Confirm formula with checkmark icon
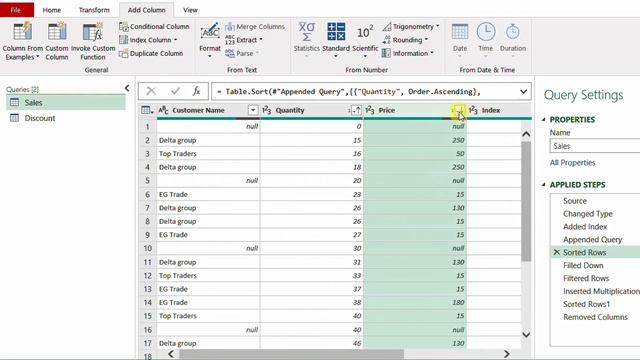This screenshot has height=360, width=640. tap(176, 91)
